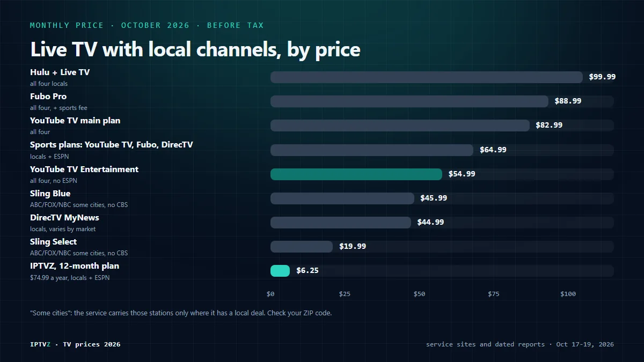Click the Sling Blue price bar
This screenshot has width=644, height=362.
(x=342, y=198)
